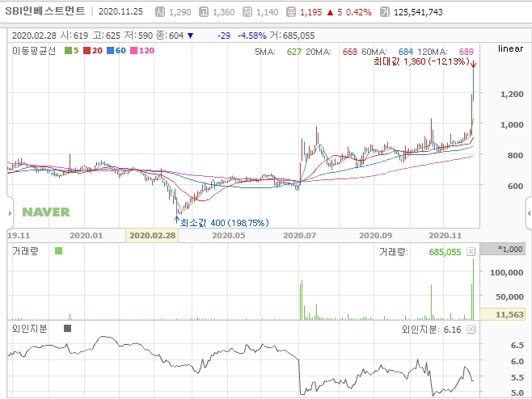This screenshot has height=399, width=532.
Task: Click the 60MA value 684
Action: tap(405, 52)
